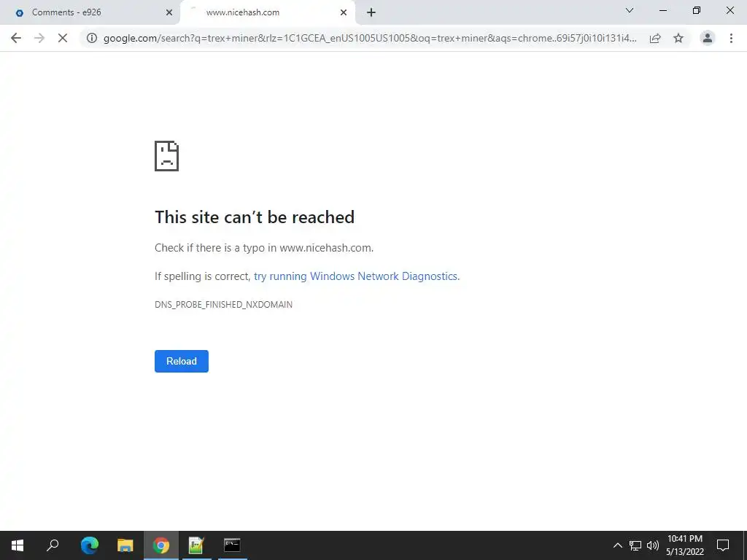Bookmark this page with star icon

pos(678,38)
